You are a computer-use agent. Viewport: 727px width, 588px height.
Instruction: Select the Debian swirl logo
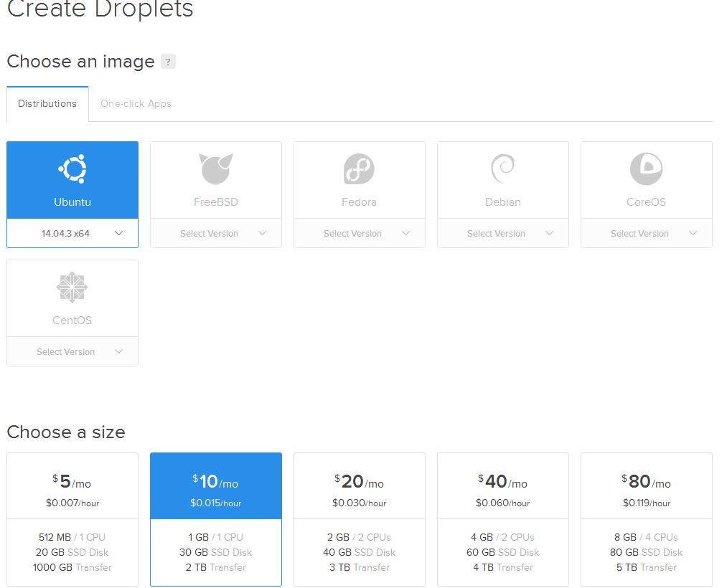pos(502,169)
